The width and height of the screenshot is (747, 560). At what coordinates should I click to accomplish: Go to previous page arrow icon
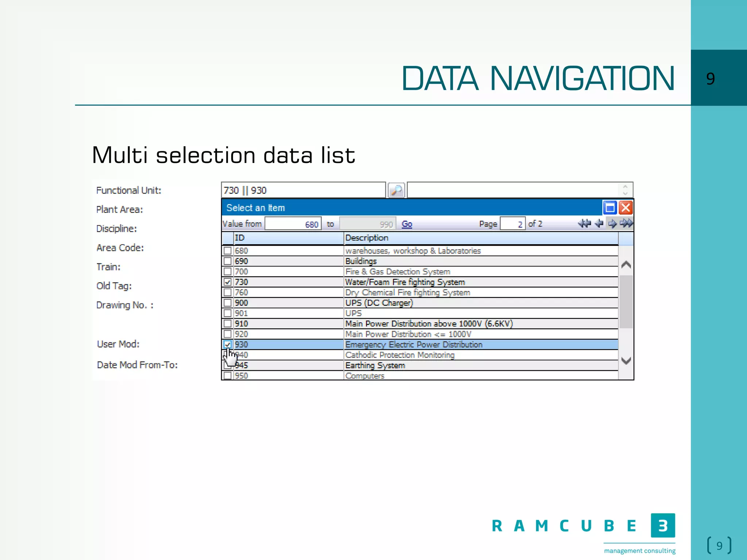coord(599,223)
